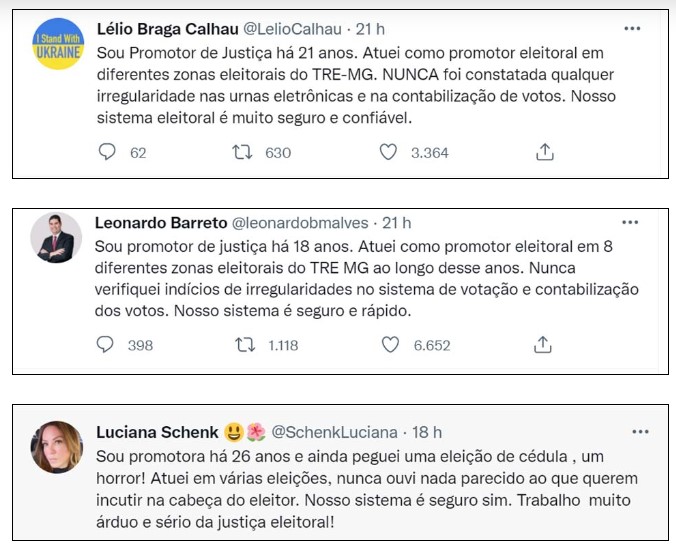Click the I Stand With Ukraine avatar

point(58,44)
